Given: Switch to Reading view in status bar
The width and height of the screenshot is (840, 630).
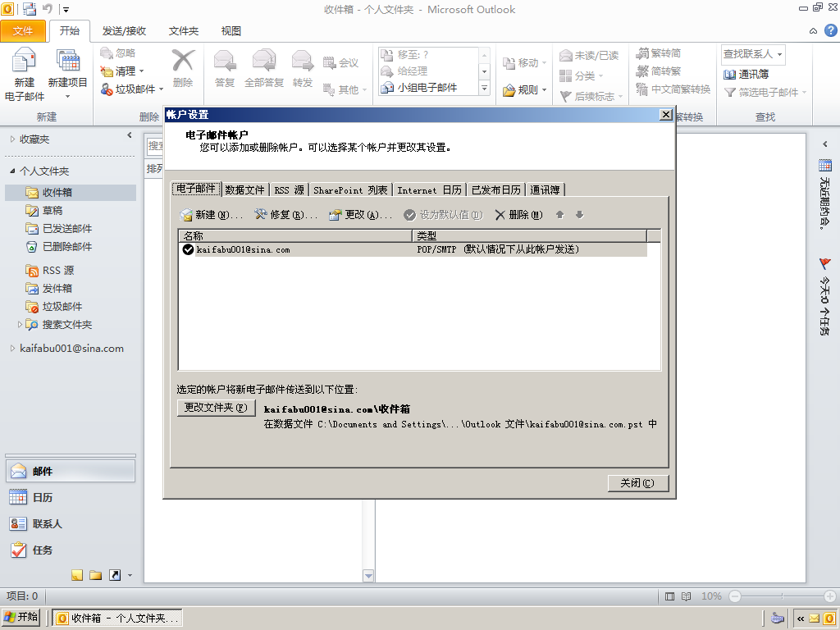Looking at the screenshot, I should pos(687,596).
